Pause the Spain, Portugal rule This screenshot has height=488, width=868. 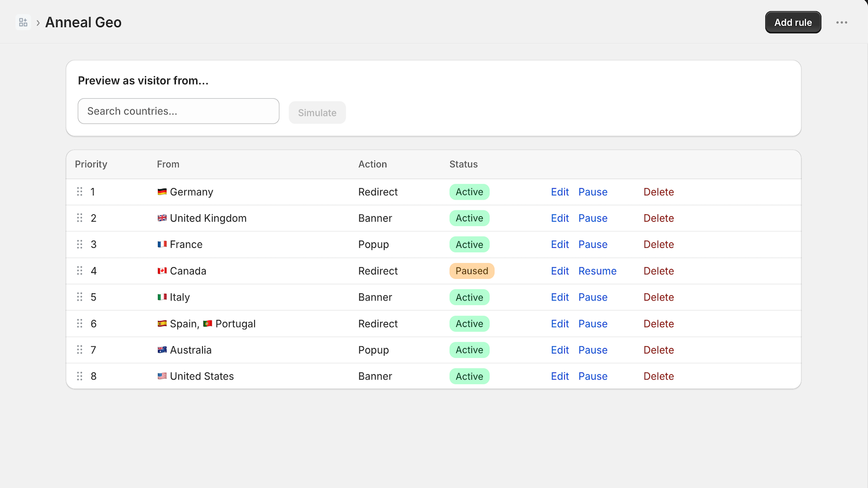point(593,324)
